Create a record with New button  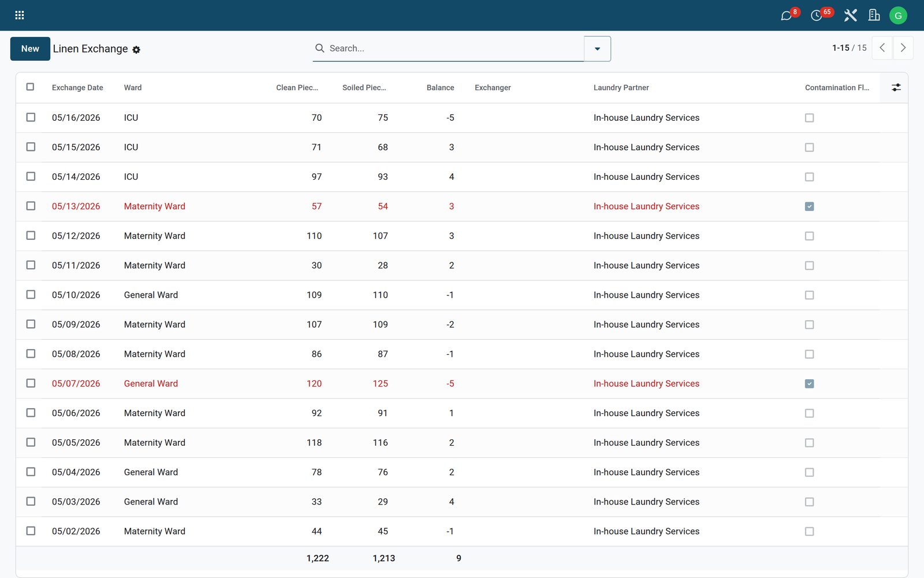pos(30,49)
